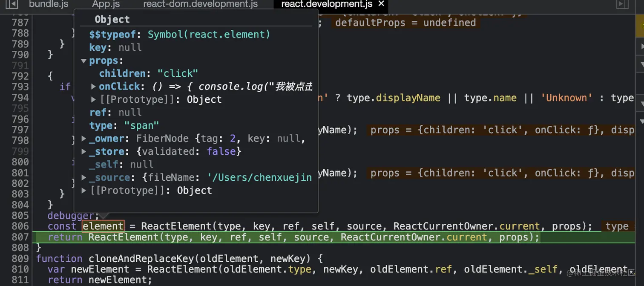Click the highlighted element variable on line 806
The image size is (644, 286).
(103, 226)
